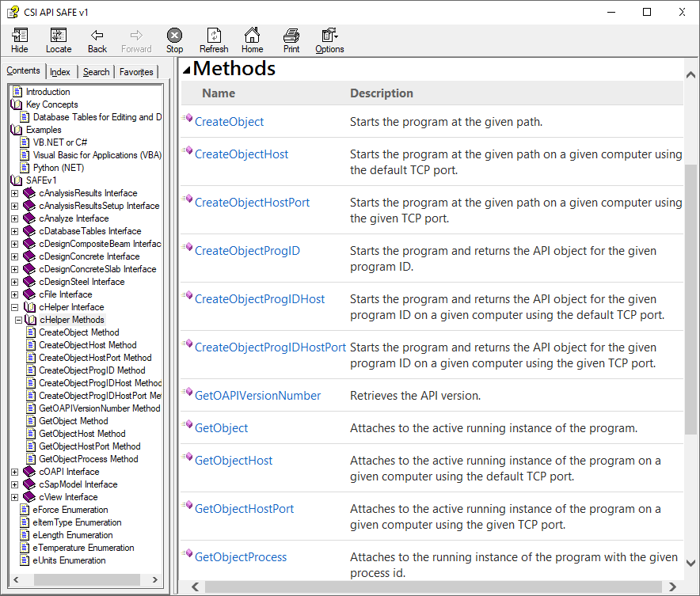This screenshot has width=700, height=596.
Task: Open the CreateObjectProgID method link
Action: pos(247,251)
